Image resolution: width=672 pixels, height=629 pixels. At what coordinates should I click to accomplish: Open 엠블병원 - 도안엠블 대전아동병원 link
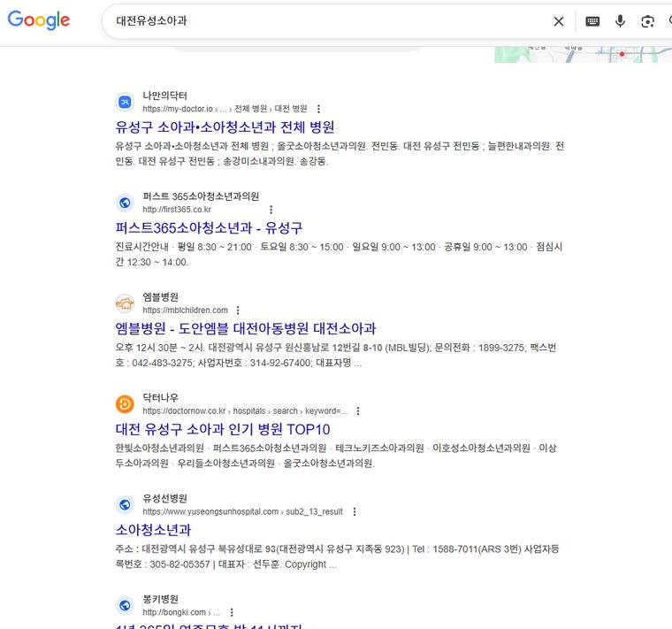(246, 328)
